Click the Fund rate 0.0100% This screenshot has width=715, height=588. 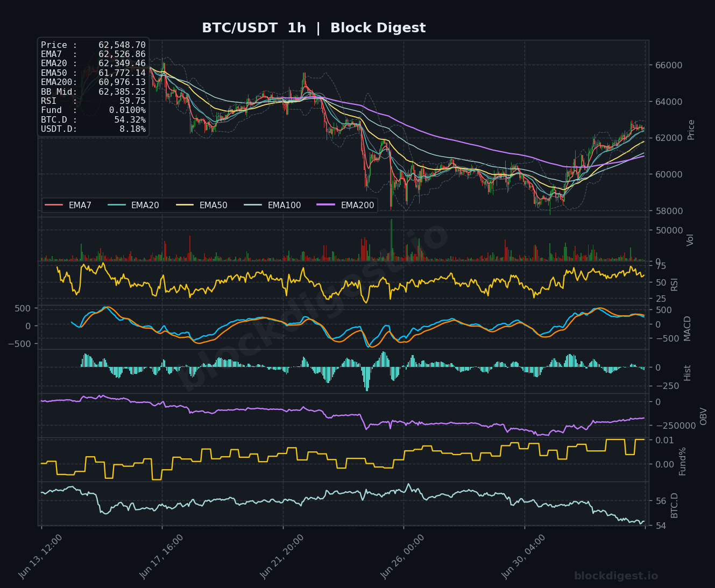(128, 110)
